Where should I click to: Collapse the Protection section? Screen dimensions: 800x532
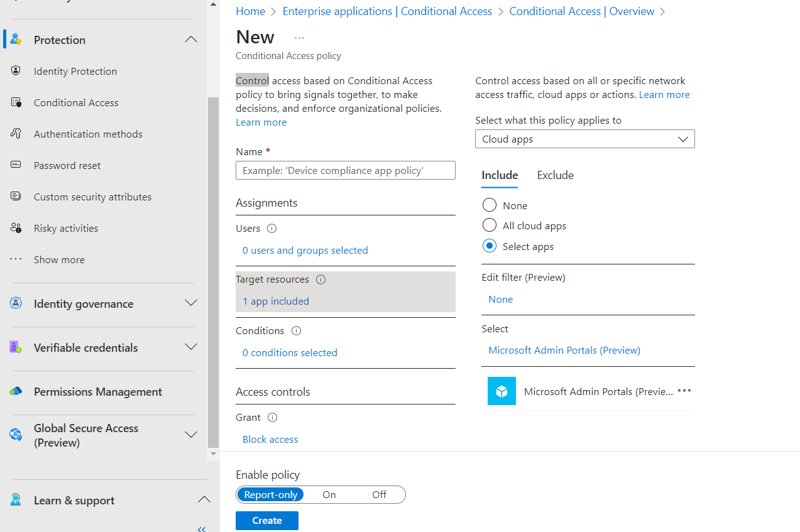coord(191,39)
